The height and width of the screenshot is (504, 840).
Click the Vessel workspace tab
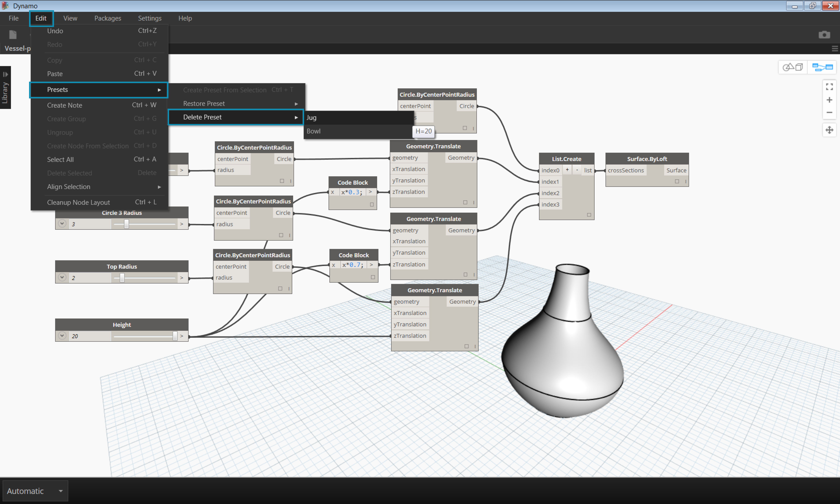(x=17, y=49)
